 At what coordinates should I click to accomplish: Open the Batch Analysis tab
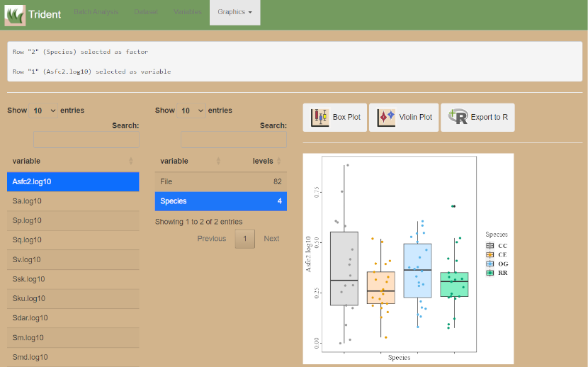click(x=96, y=13)
